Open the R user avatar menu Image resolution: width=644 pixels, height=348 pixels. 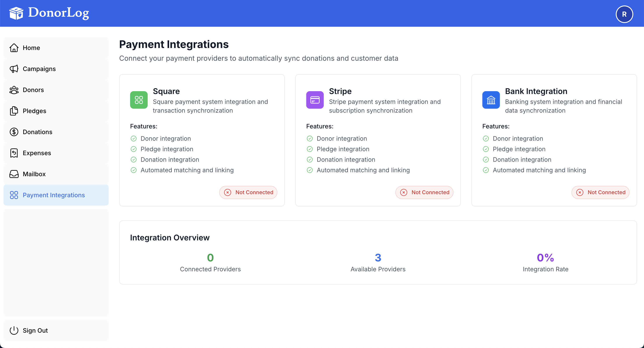[x=624, y=14]
